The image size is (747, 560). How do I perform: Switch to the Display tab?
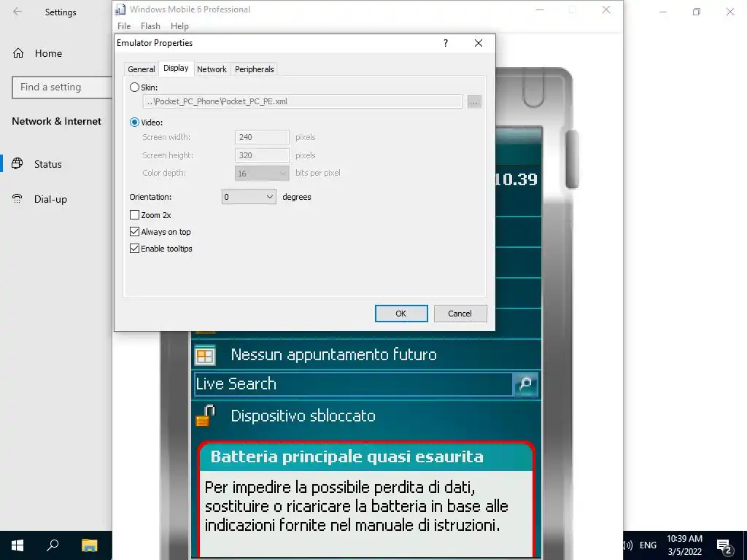(x=176, y=68)
